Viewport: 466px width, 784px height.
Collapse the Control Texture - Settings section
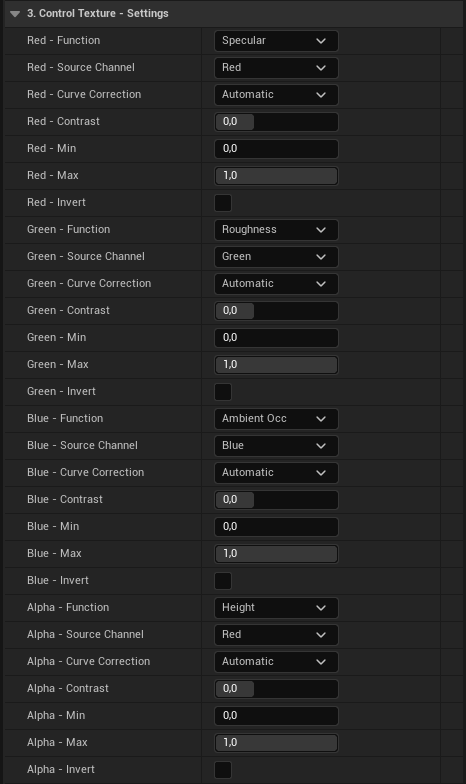(15, 14)
